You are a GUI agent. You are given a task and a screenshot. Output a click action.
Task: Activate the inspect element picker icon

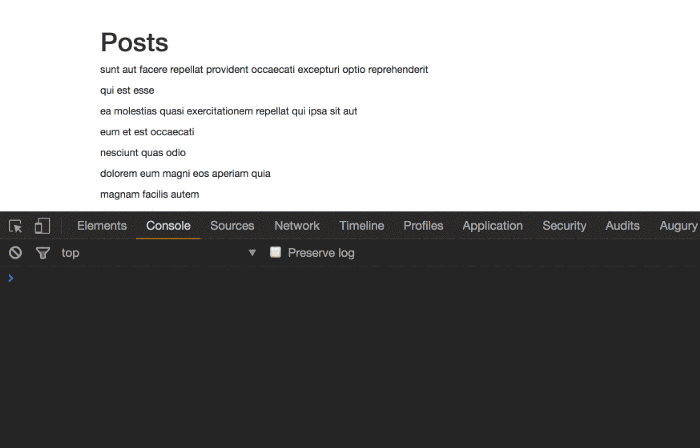[x=16, y=226]
